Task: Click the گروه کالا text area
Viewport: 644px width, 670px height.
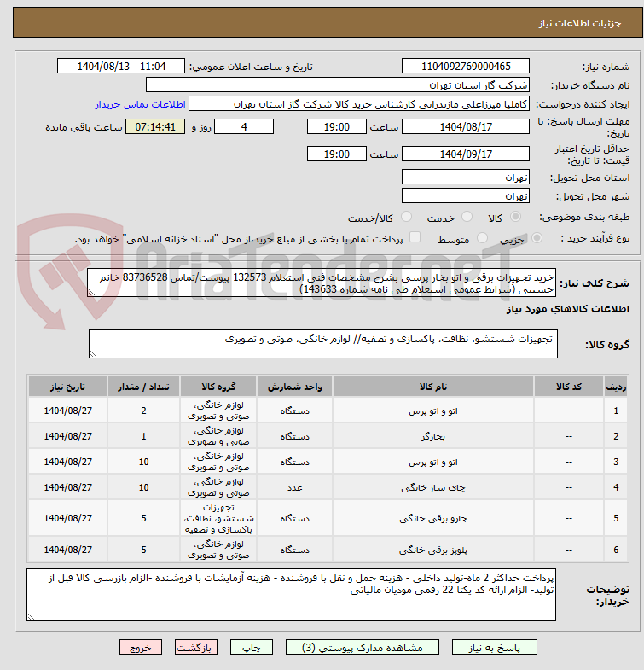Action: 323,344
